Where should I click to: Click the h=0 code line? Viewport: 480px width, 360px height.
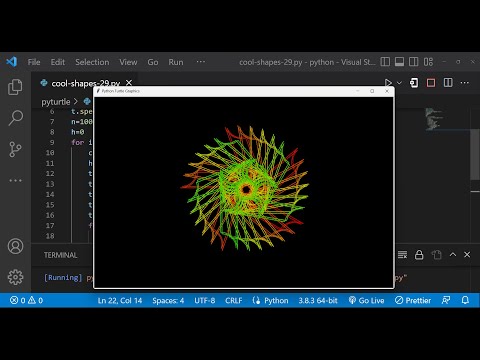point(78,132)
